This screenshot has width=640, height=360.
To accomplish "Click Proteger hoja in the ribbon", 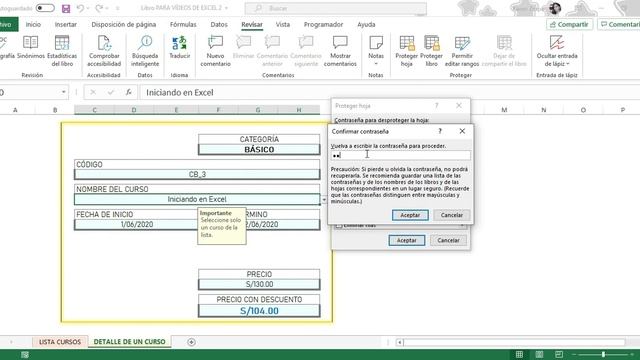I will click(407, 51).
